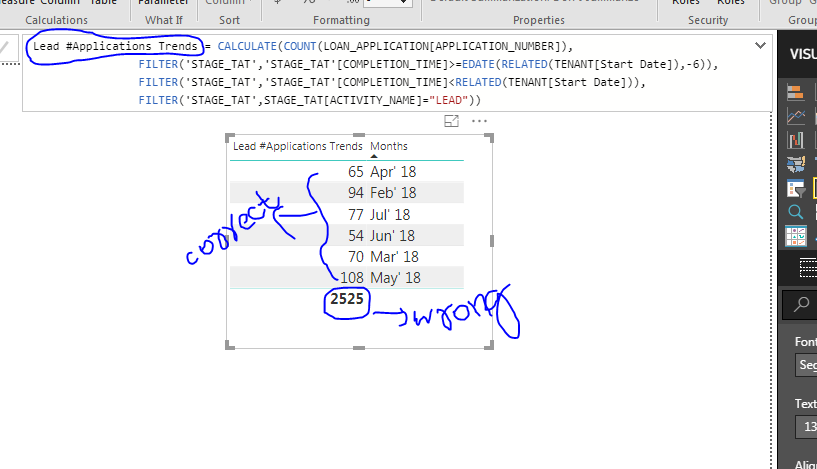Image resolution: width=817 pixels, height=469 pixels.
Task: Open the Font family dropdown starting with Seg
Action: 807,365
